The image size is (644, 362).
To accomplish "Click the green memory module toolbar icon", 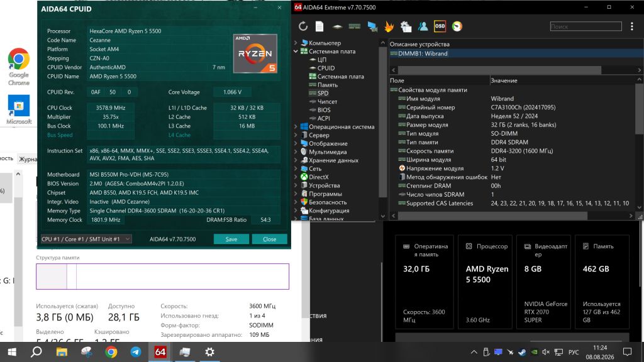I will (x=355, y=26).
